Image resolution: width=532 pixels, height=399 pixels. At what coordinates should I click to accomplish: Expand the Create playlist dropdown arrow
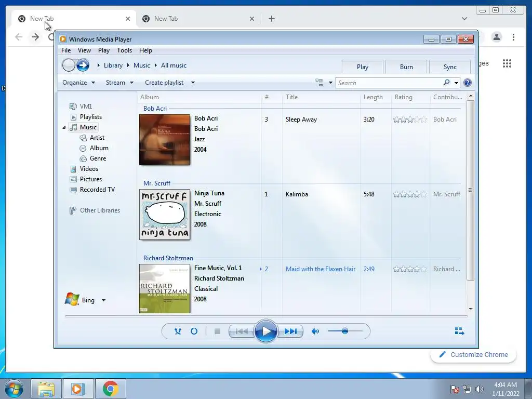193,83
